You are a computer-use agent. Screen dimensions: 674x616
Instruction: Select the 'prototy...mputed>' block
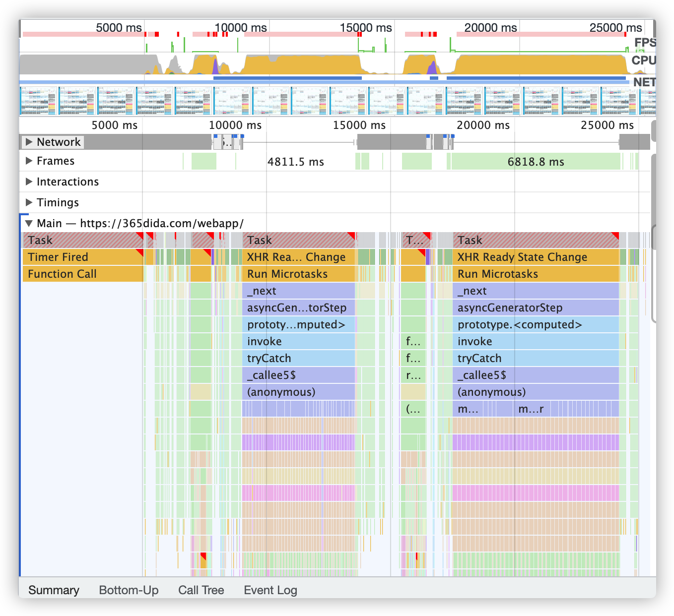299,324
